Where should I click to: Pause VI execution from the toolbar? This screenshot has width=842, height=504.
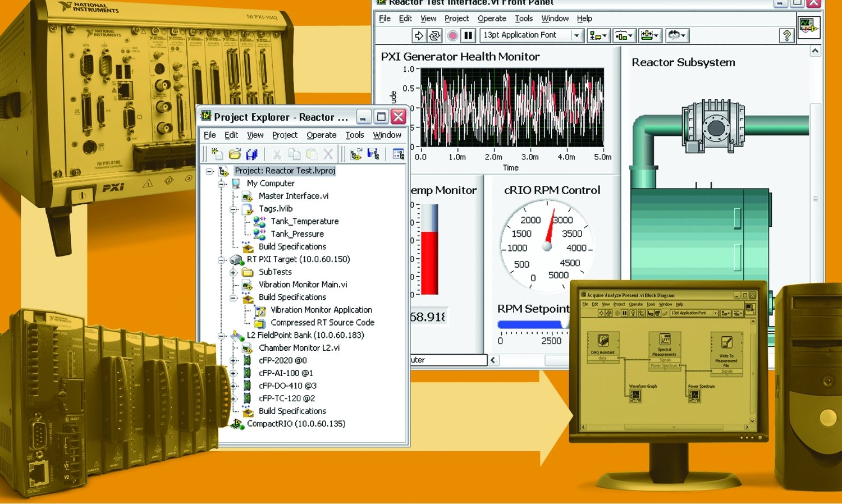[x=468, y=35]
